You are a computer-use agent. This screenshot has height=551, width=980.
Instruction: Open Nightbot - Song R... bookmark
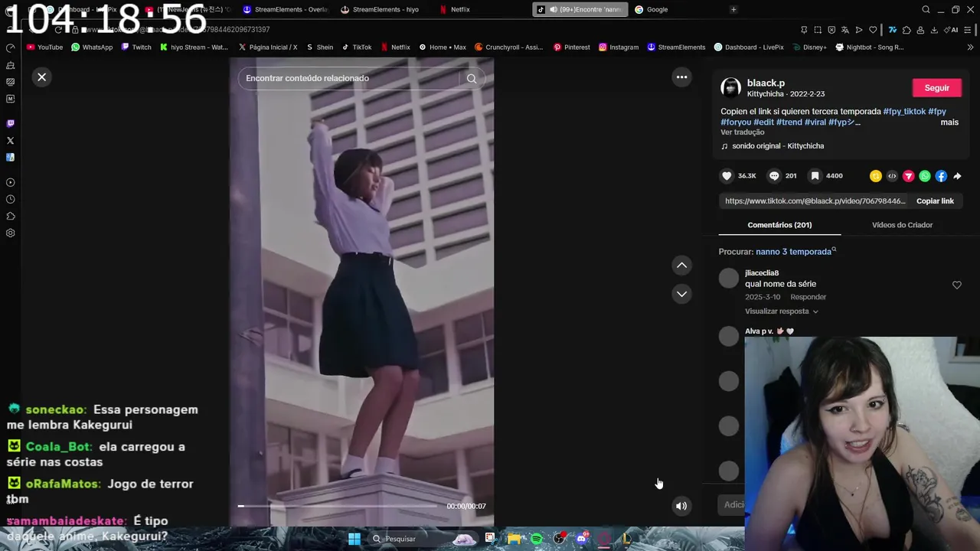point(870,47)
